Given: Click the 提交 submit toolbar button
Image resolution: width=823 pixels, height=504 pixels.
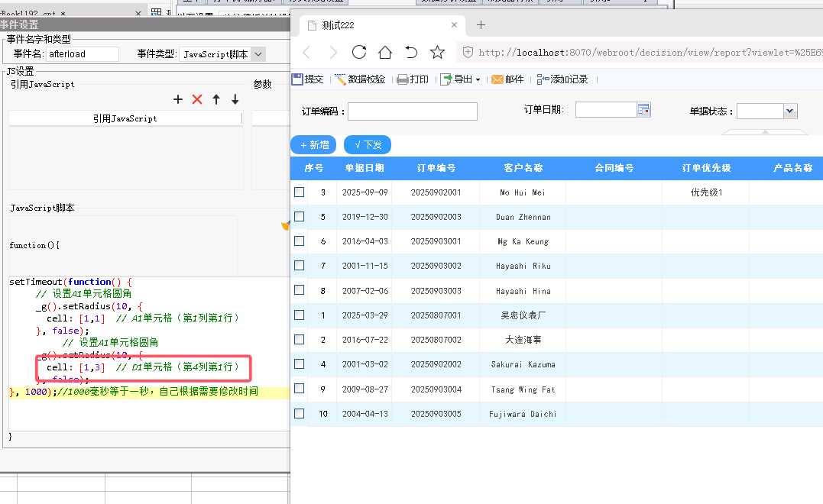Looking at the screenshot, I should pyautogui.click(x=307, y=79).
